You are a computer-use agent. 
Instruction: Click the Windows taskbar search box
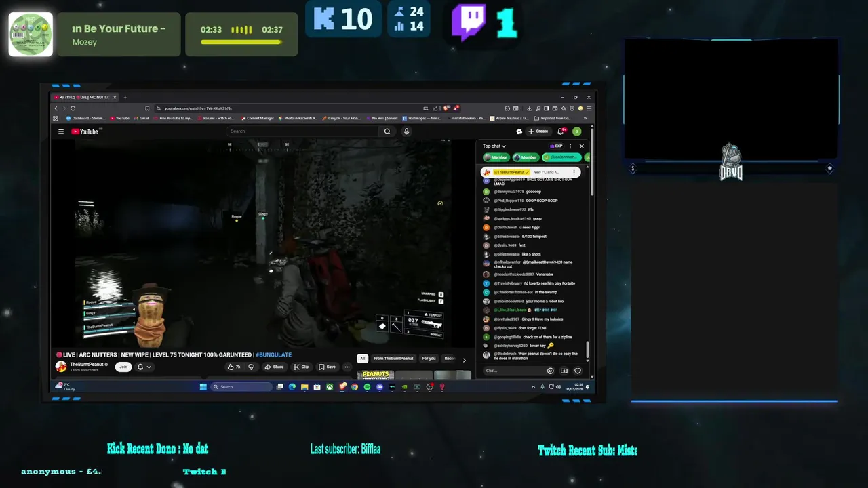click(x=242, y=387)
